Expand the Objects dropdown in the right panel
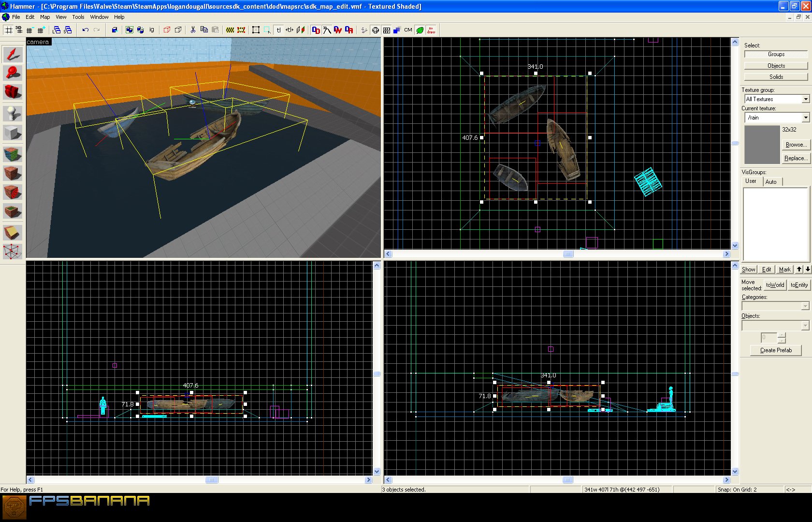Screen dimensions: 812x522 tap(805, 326)
